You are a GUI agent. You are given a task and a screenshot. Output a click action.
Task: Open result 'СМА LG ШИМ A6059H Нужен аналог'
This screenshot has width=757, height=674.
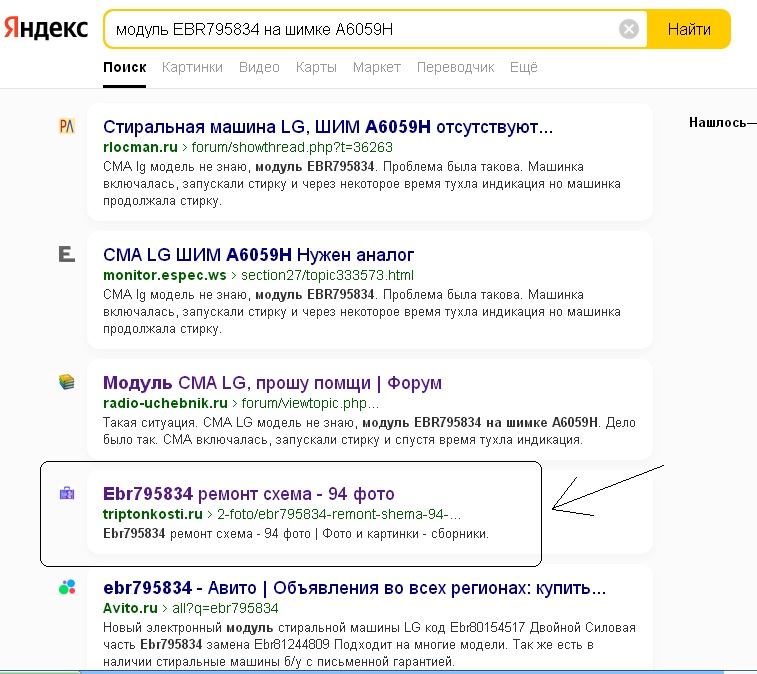click(x=258, y=255)
